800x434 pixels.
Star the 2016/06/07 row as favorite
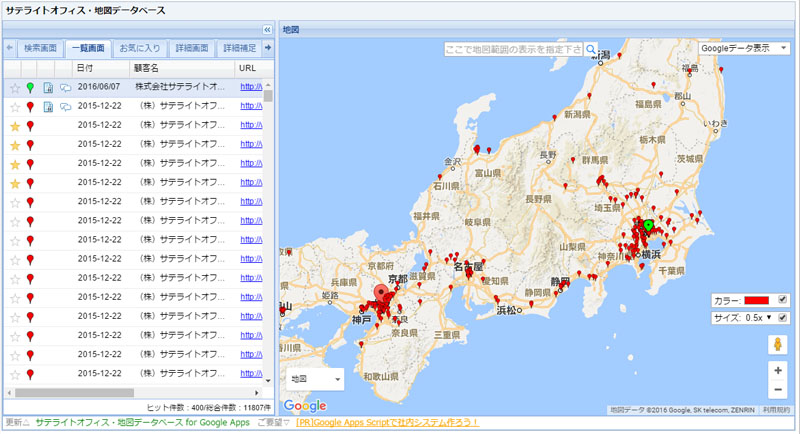click(x=15, y=88)
